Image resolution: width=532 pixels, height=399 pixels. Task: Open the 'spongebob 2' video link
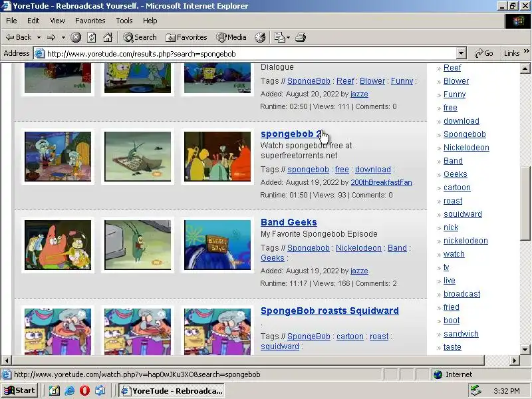click(291, 134)
